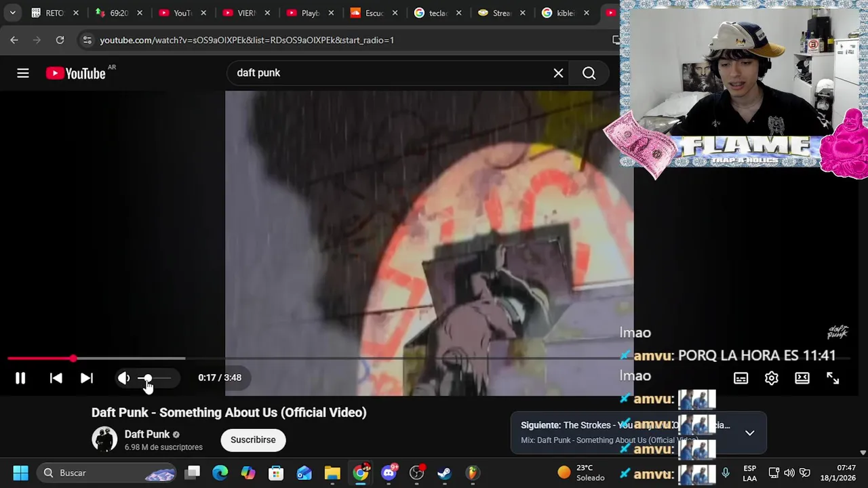Screen dimensions: 868x488
Task: Go to the previous video in playlist
Action: [x=56, y=378]
